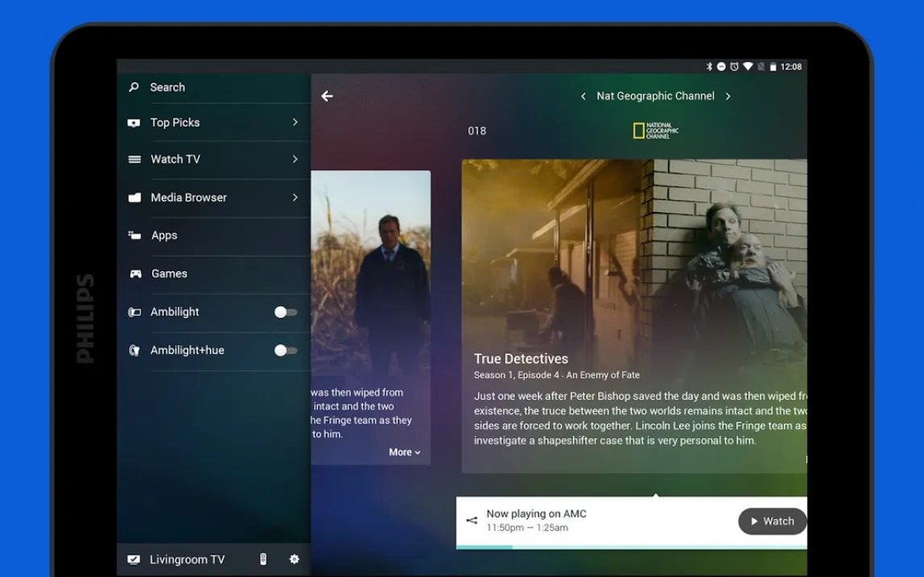Turn on the Ambilight+hue toggle
The height and width of the screenshot is (577, 924).
click(x=285, y=351)
